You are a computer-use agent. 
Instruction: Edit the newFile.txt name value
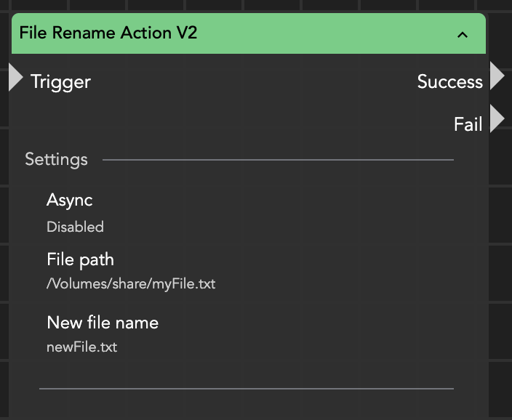coord(81,347)
